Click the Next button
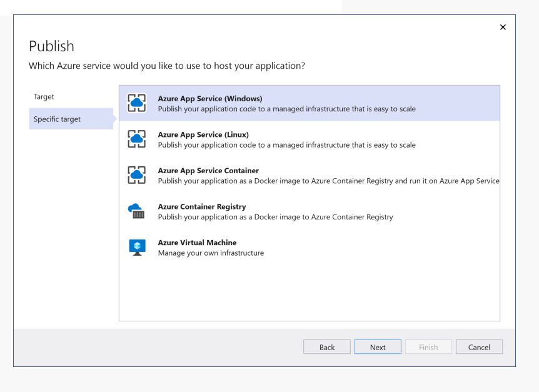Image resolution: width=539 pixels, height=392 pixels. 377,346
